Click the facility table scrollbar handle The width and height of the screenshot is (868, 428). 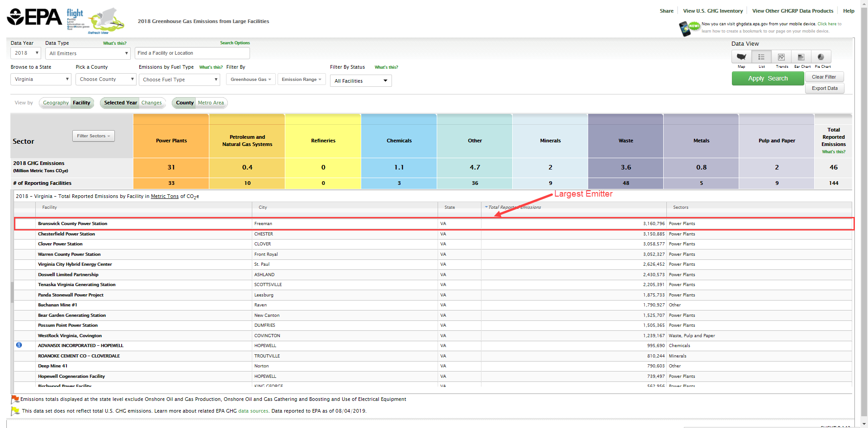[12, 292]
